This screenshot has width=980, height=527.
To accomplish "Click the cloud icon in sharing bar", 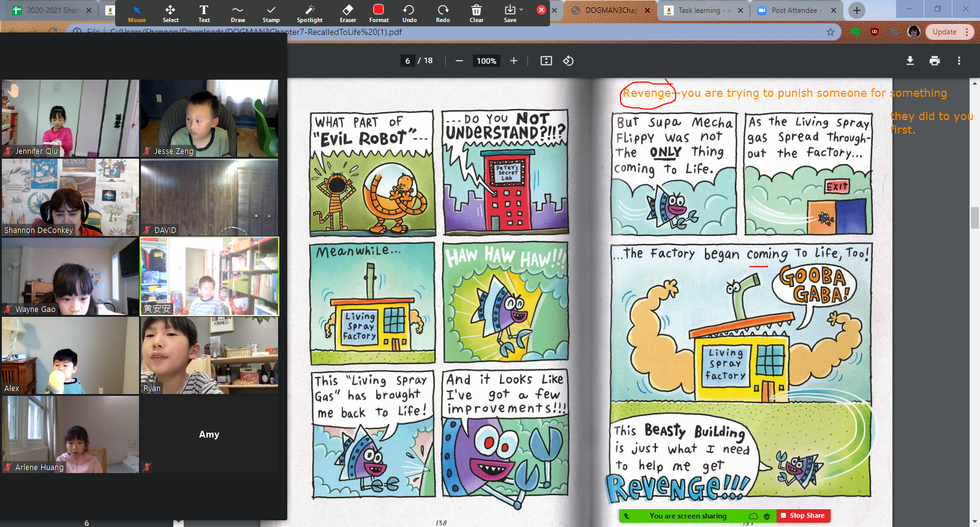I will (x=753, y=516).
